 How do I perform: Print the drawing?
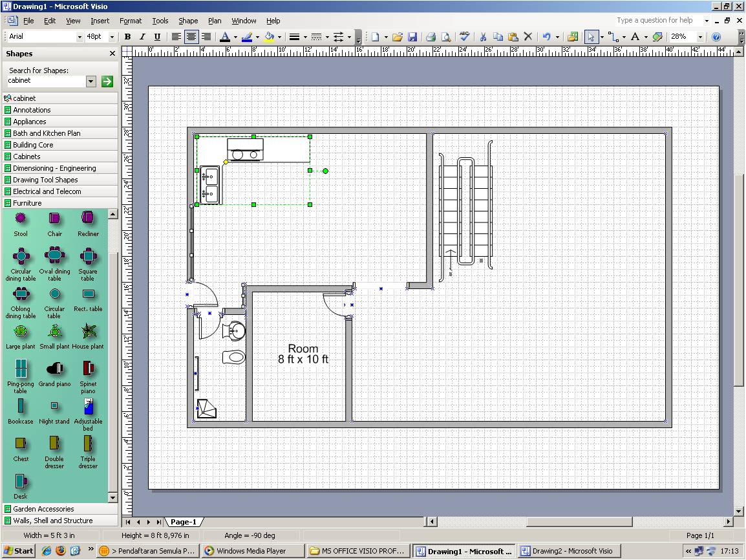click(x=431, y=37)
